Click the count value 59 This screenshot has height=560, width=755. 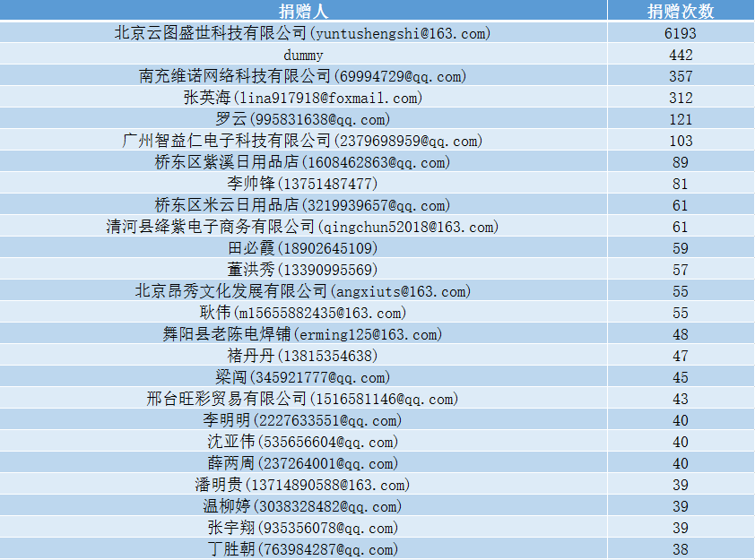(x=681, y=248)
